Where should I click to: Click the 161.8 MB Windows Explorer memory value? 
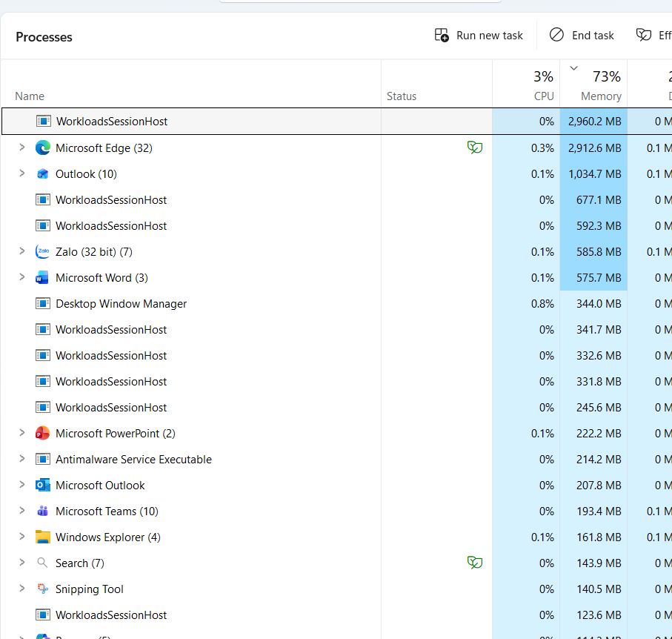pos(599,537)
